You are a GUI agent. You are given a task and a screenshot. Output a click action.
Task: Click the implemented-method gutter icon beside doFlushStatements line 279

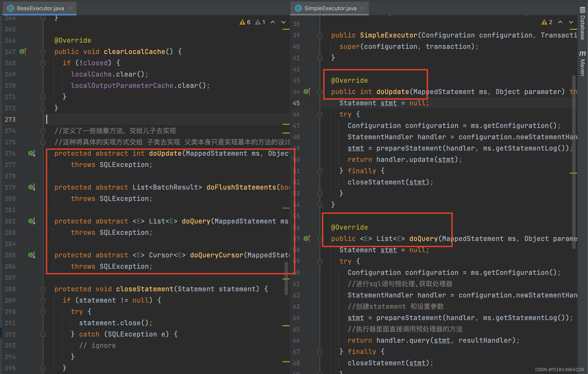(x=32, y=187)
